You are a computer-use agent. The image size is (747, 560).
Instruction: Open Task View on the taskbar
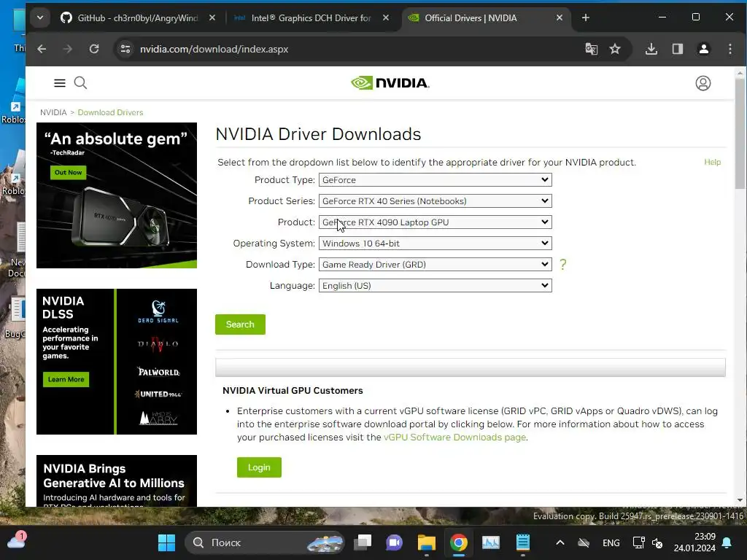pos(363,542)
